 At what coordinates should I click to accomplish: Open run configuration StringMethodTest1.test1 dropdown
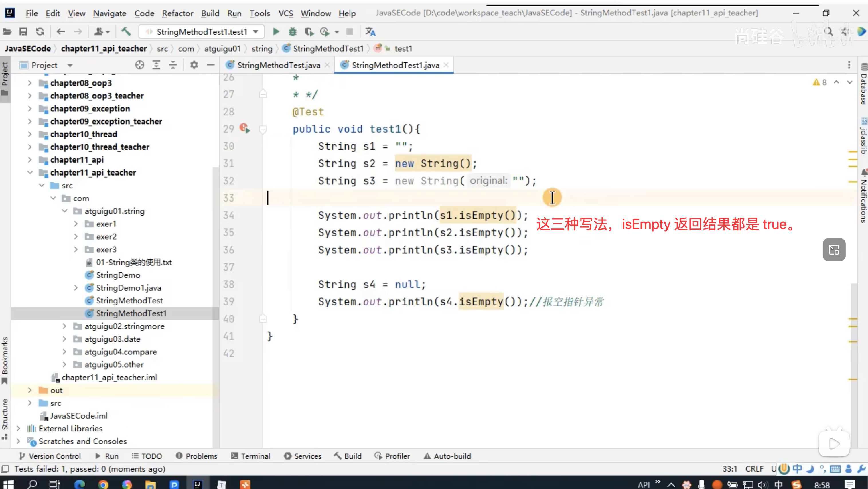202,32
